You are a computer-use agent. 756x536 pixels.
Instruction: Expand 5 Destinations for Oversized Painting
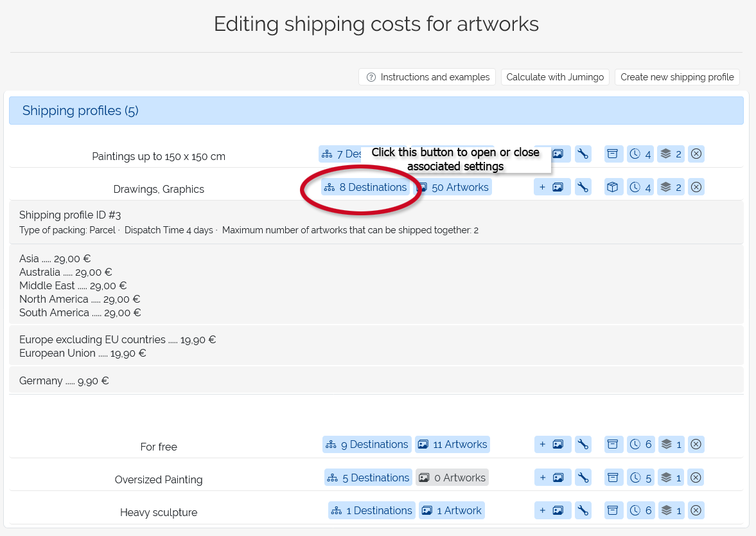click(x=367, y=478)
